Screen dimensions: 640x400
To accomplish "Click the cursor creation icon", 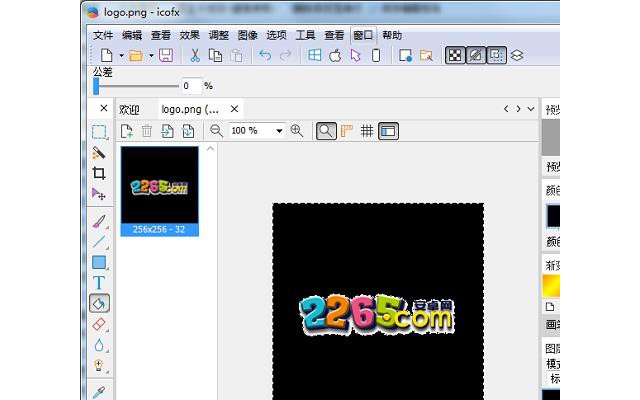I will click(x=356, y=55).
